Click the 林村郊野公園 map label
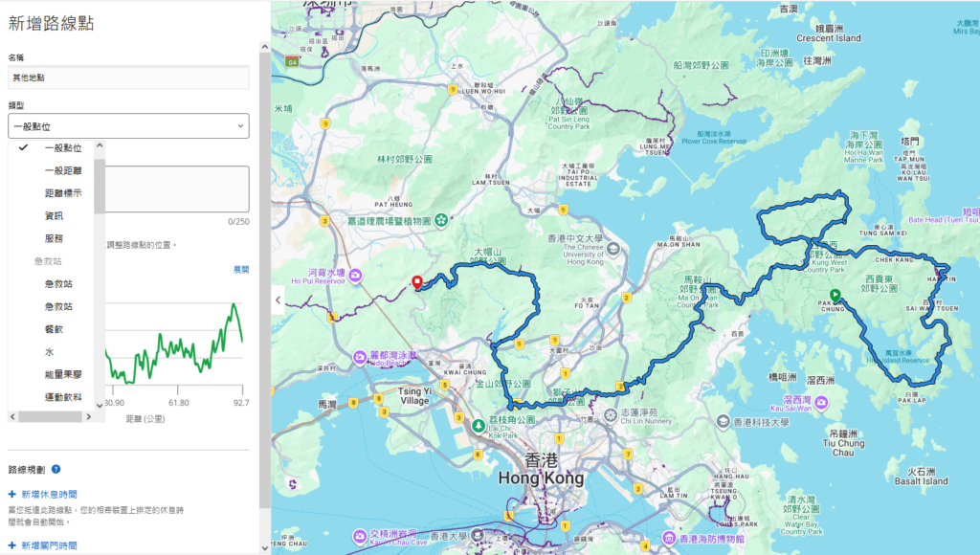The height and width of the screenshot is (555, 980). 405,160
